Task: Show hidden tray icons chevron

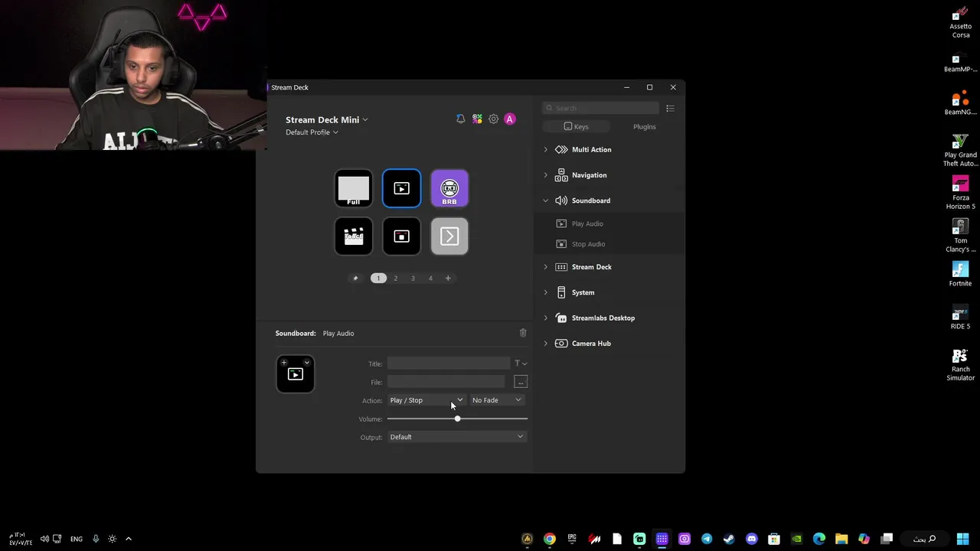Action: click(x=129, y=539)
